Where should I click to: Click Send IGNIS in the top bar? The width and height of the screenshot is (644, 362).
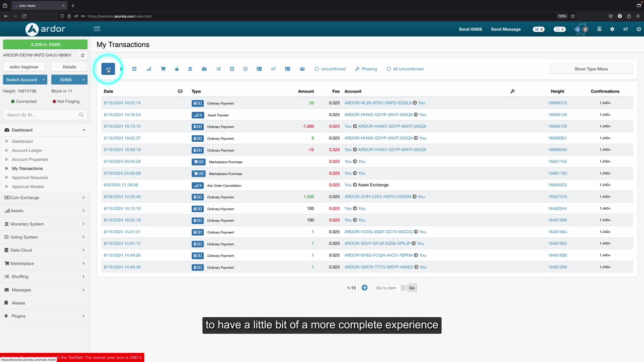coord(470,29)
